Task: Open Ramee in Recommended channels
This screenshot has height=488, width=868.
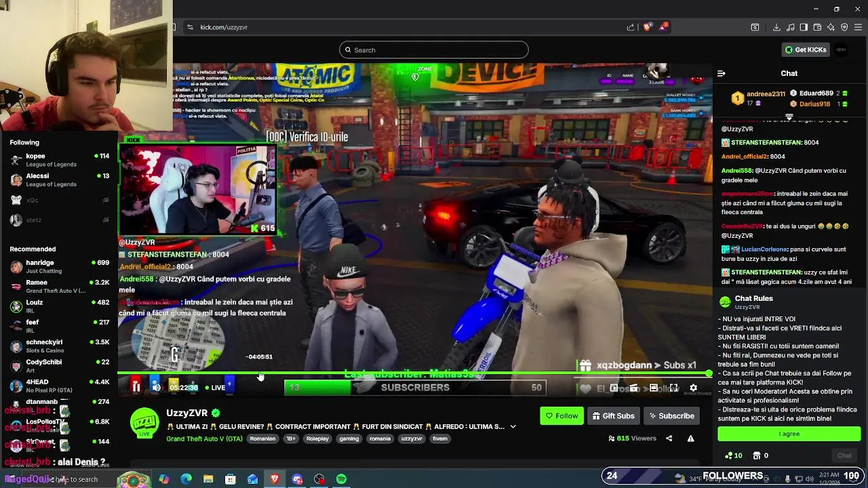Action: [59, 286]
